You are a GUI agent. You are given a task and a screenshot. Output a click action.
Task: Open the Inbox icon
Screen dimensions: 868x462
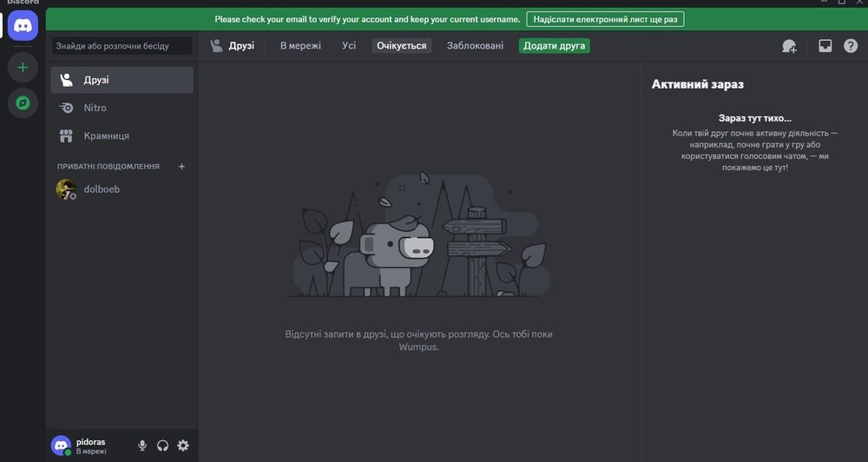(x=825, y=46)
